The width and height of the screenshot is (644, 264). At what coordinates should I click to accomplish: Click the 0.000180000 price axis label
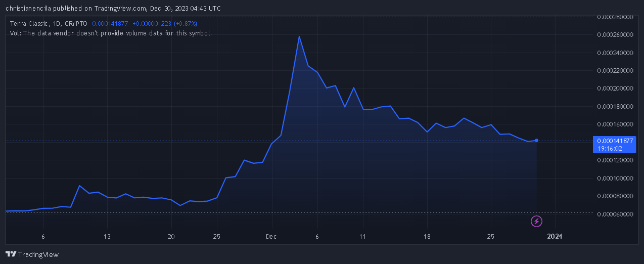(x=615, y=107)
